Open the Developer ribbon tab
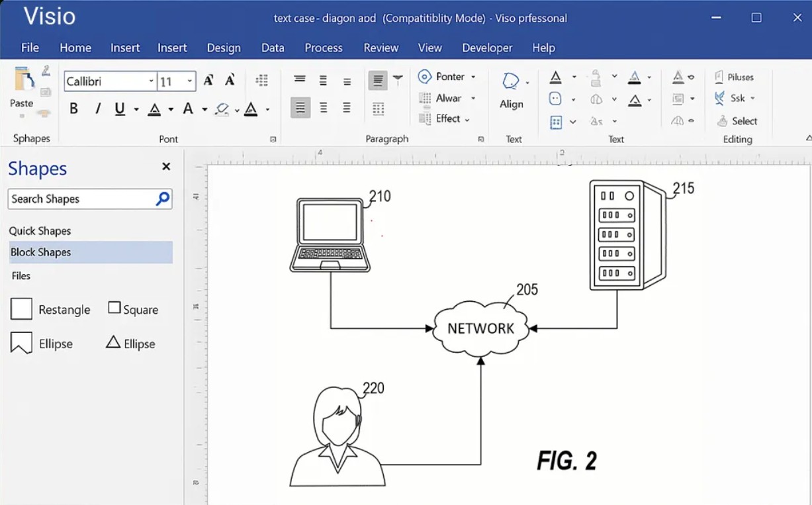This screenshot has height=505, width=812. pyautogui.click(x=487, y=48)
